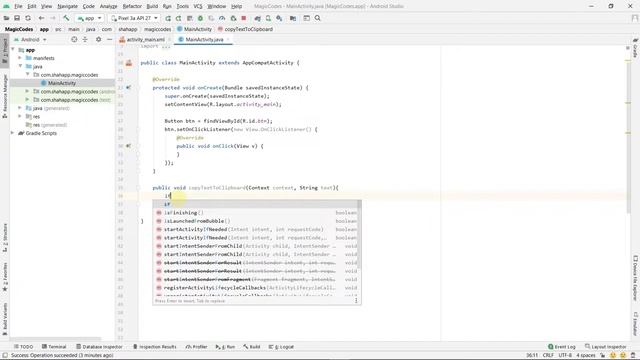Open the Build Variants side tab
The width and height of the screenshot is (640, 360).
[x=5, y=318]
